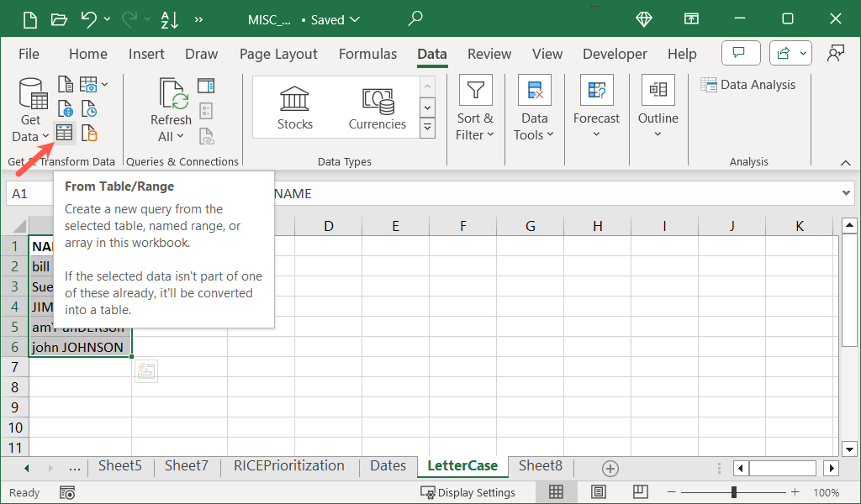Click the zoom slider handle
The width and height of the screenshot is (861, 504).
(734, 492)
